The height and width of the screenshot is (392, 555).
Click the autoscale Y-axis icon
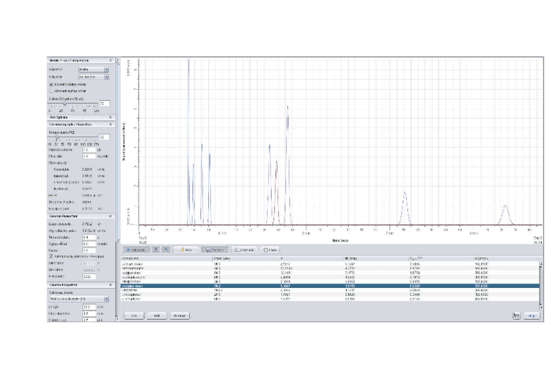pyautogui.click(x=166, y=250)
